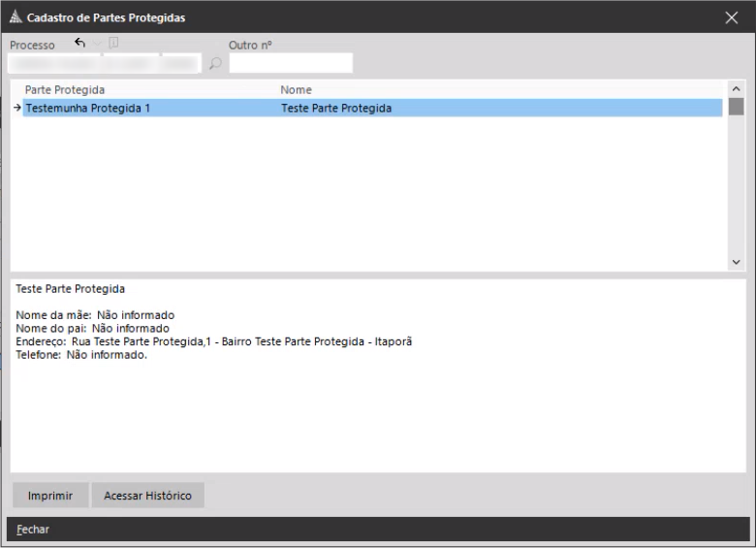The width and height of the screenshot is (756, 548).
Task: Click the Nome da mãe line
Action: click(95, 315)
